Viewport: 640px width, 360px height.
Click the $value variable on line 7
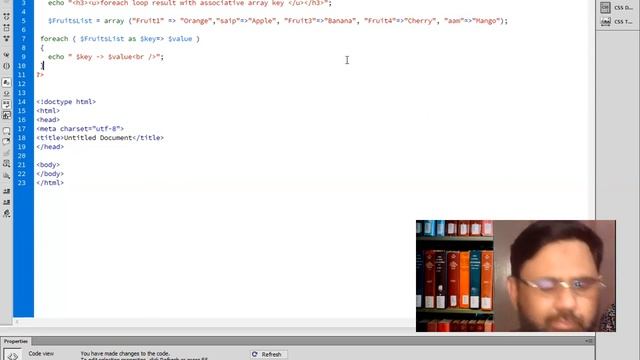(180, 39)
